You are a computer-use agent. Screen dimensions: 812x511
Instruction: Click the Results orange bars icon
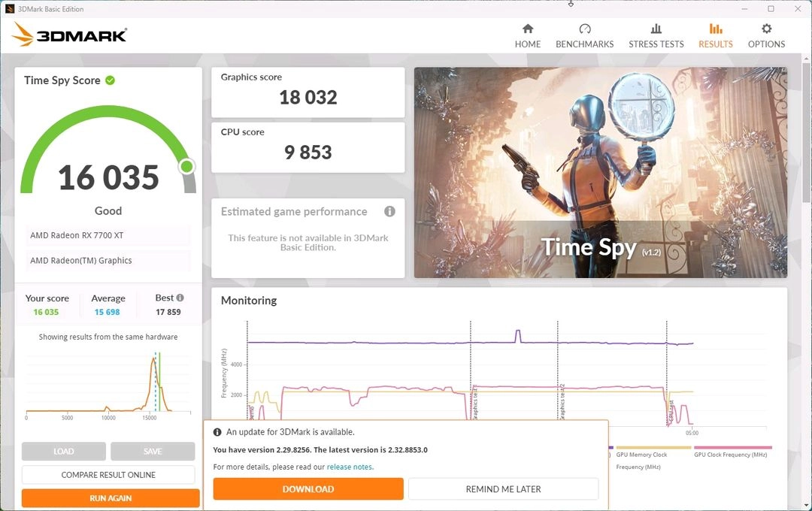pyautogui.click(x=716, y=29)
